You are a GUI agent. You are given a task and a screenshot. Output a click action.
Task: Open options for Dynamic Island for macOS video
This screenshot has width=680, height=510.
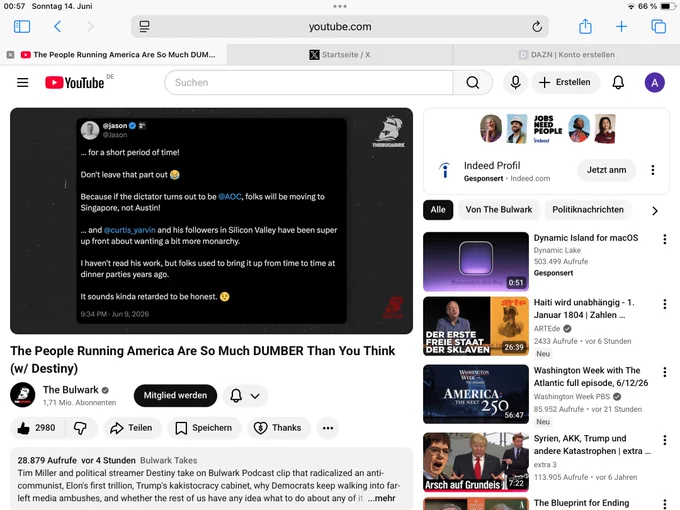[x=664, y=239]
